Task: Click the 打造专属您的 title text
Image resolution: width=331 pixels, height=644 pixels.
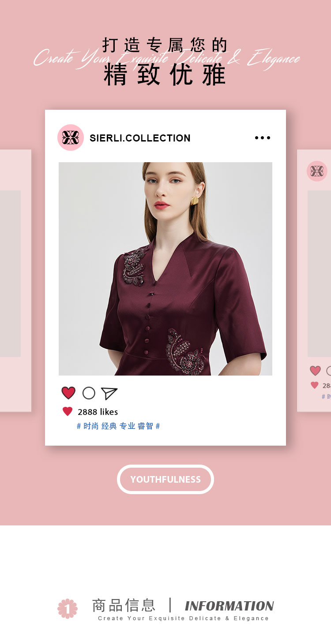Action: [x=165, y=45]
